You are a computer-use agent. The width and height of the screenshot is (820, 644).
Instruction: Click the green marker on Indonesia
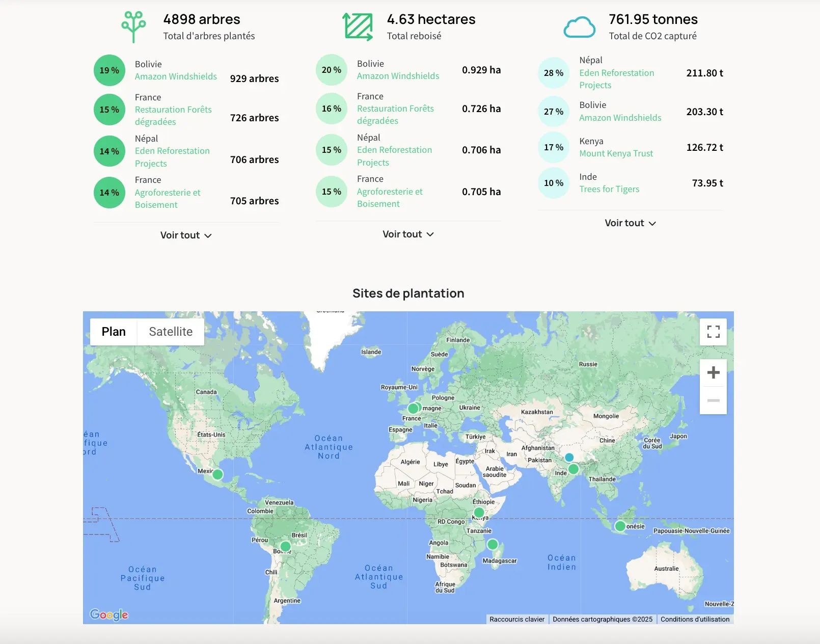coord(620,526)
